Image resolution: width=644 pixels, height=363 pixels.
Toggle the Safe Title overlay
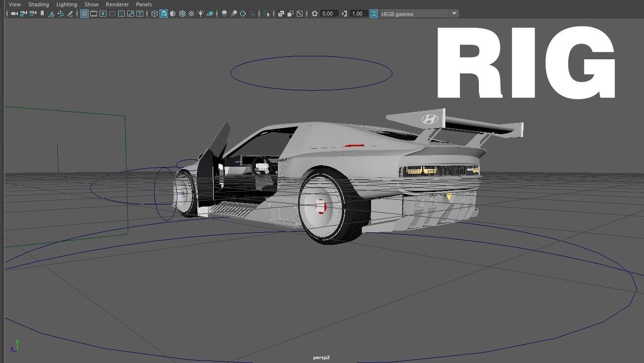pyautogui.click(x=140, y=14)
